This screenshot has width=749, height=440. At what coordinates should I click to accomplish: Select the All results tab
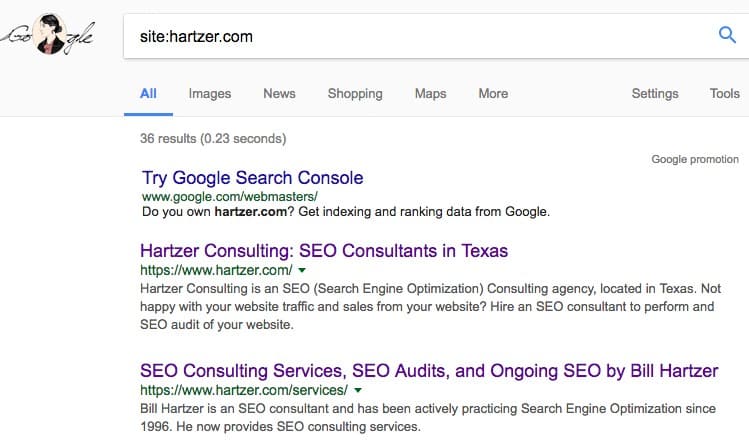(148, 94)
